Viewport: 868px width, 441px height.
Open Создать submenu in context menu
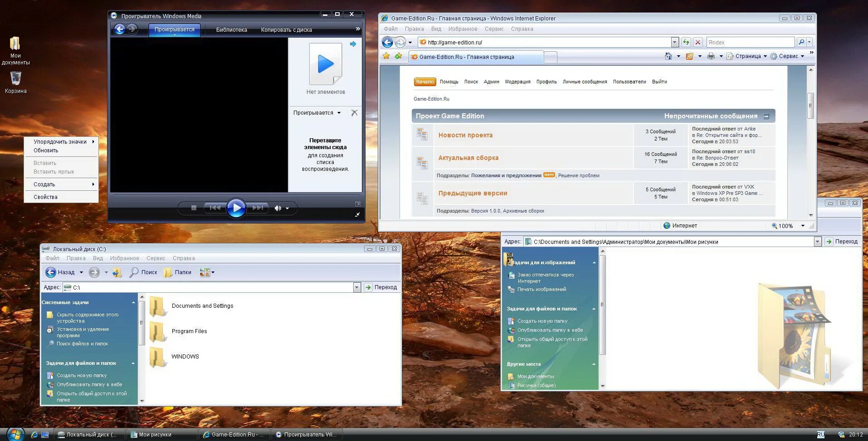coord(61,184)
